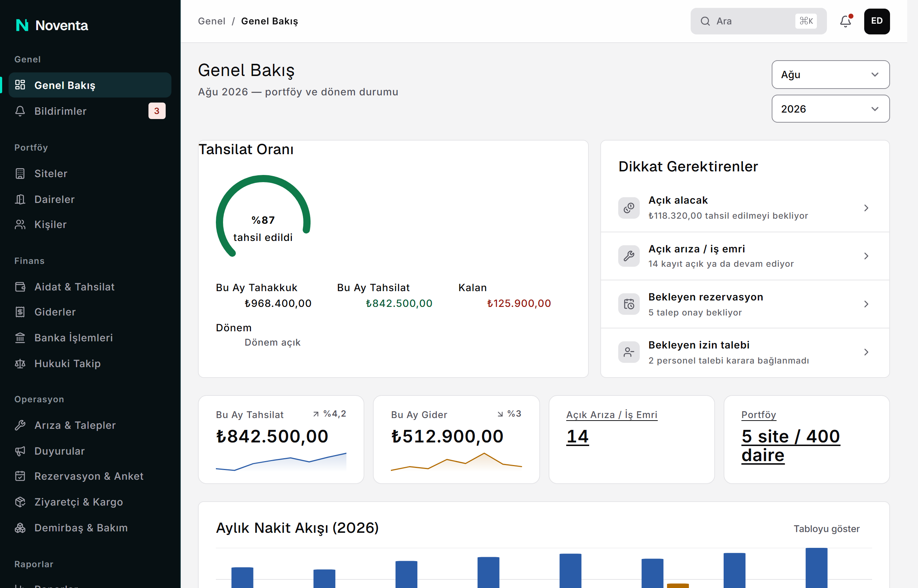Select Hukuki Takip in sidebar

(x=90, y=364)
